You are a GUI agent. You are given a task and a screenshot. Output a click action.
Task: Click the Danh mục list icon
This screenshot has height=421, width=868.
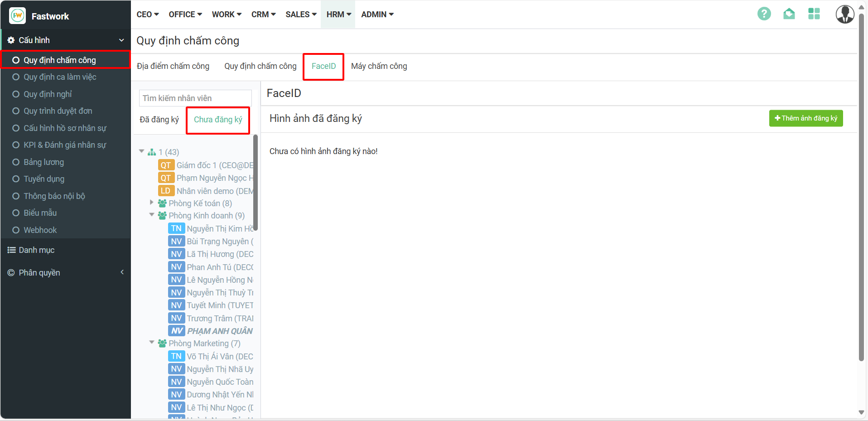(11, 250)
